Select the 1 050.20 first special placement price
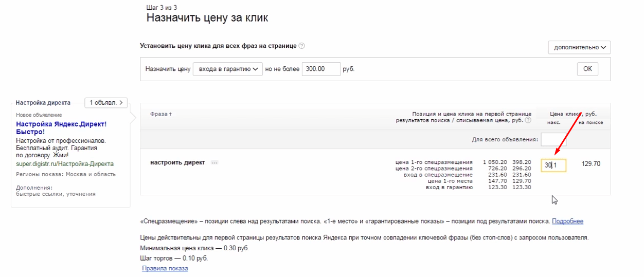 (x=494, y=162)
